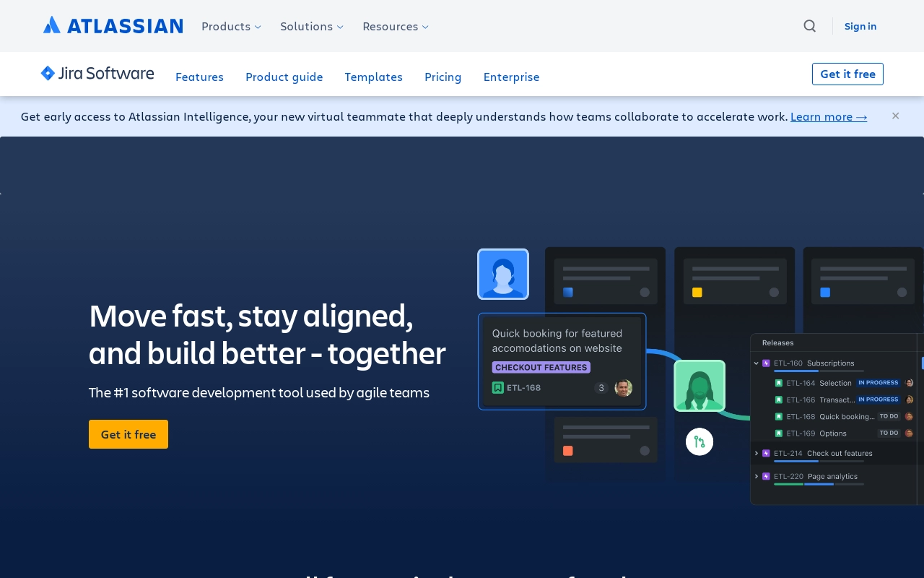Dismiss the Atlassian Intelligence banner
Screen dimensions: 924x578
pos(895,116)
